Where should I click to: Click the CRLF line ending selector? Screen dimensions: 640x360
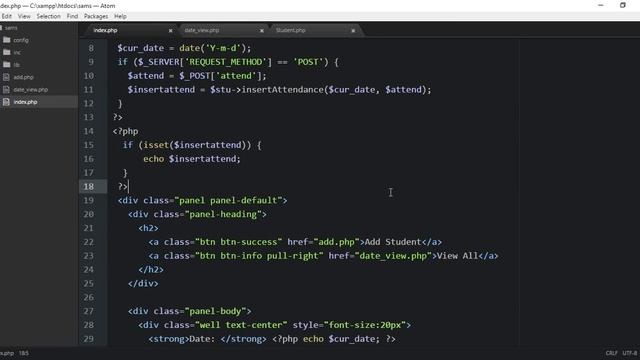[x=611, y=353]
